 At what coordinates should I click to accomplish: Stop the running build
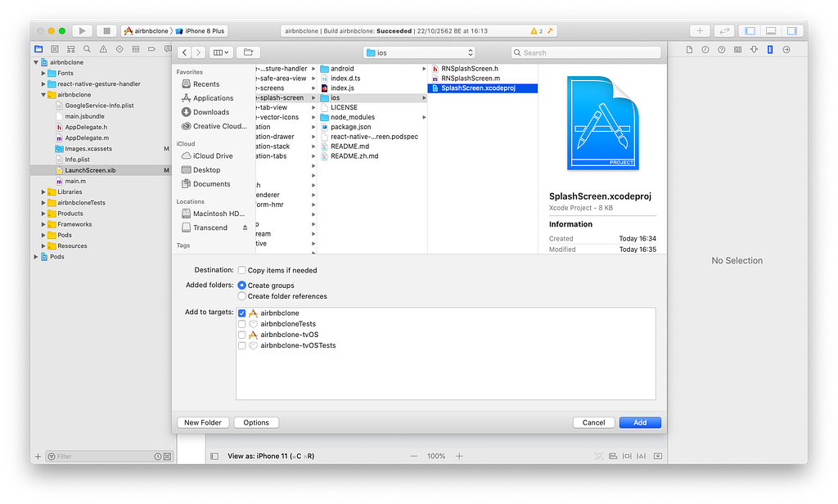click(x=106, y=31)
